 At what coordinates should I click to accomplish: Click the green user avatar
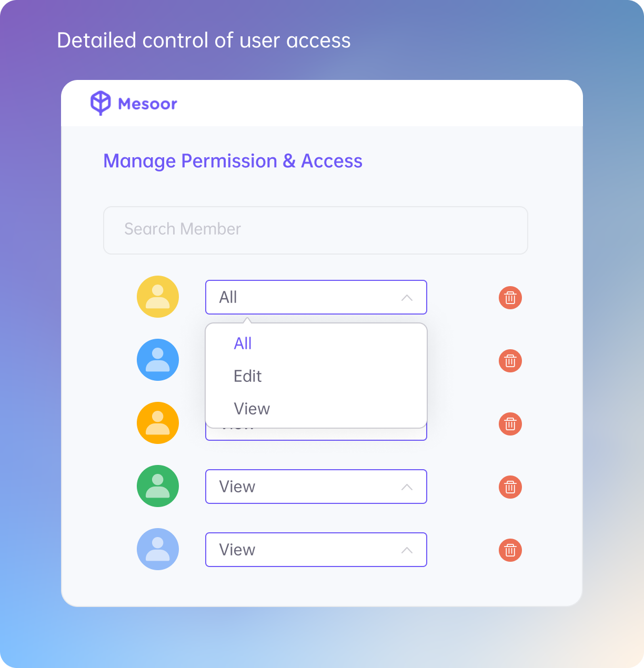[x=158, y=486]
